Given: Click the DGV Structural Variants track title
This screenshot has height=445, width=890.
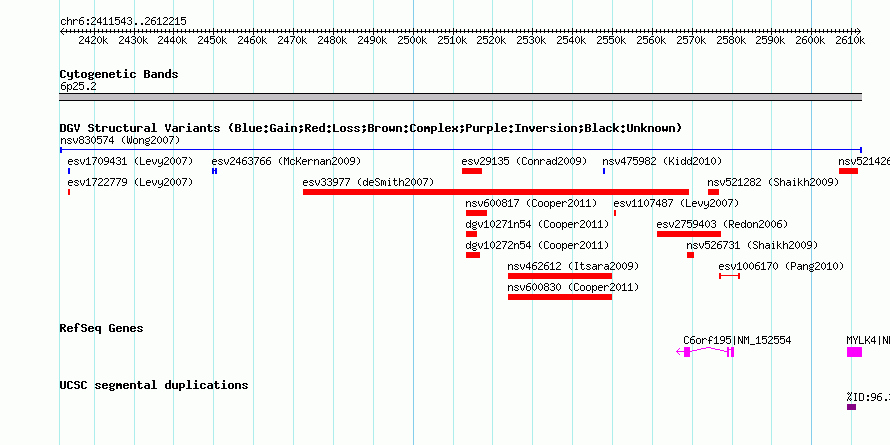Looking at the screenshot, I should 371,128.
